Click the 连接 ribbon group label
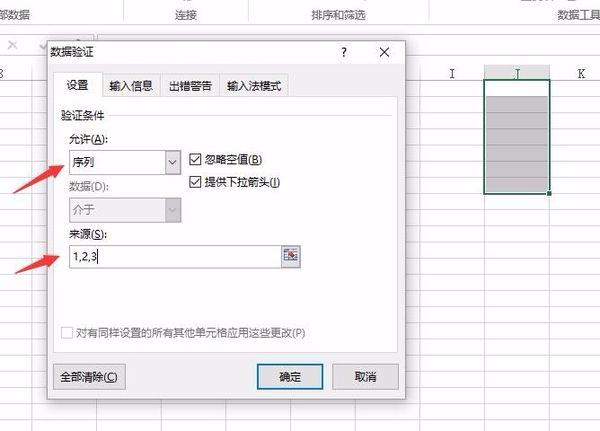 click(x=186, y=15)
